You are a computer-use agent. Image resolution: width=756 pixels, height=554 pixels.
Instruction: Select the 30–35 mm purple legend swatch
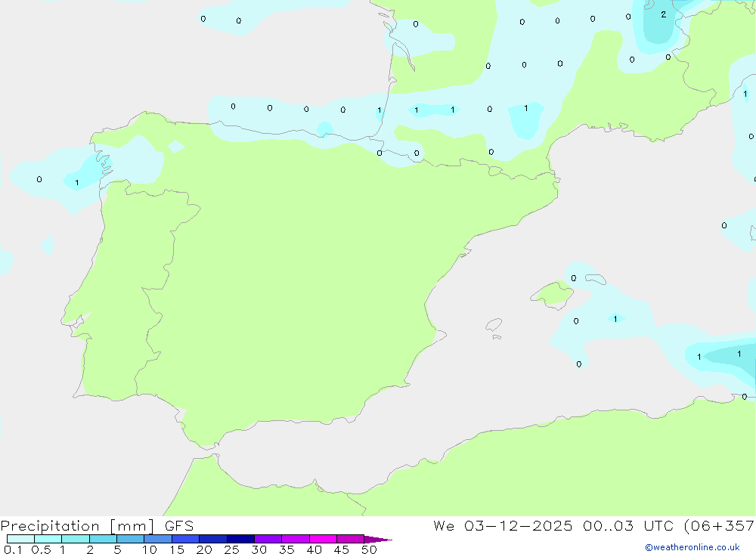click(x=268, y=539)
